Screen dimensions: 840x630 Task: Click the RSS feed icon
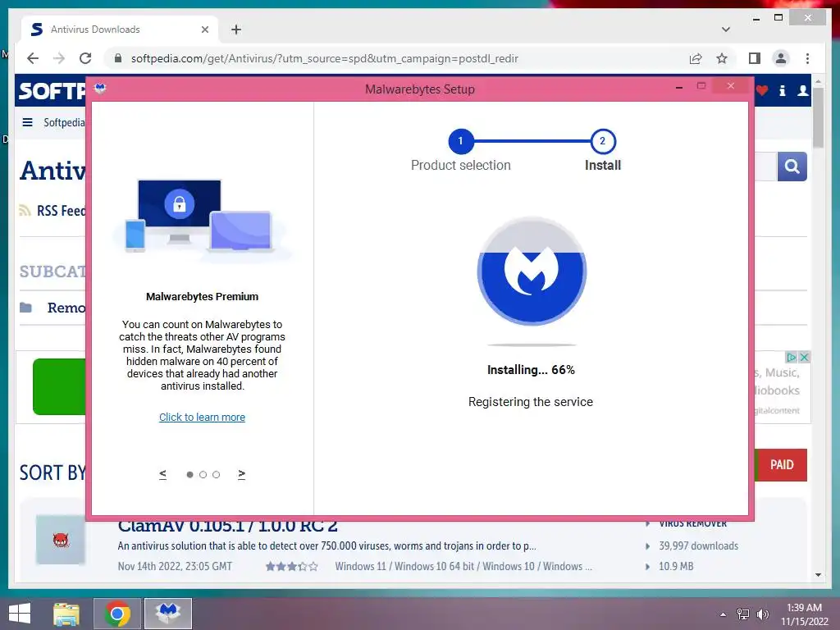click(25, 211)
